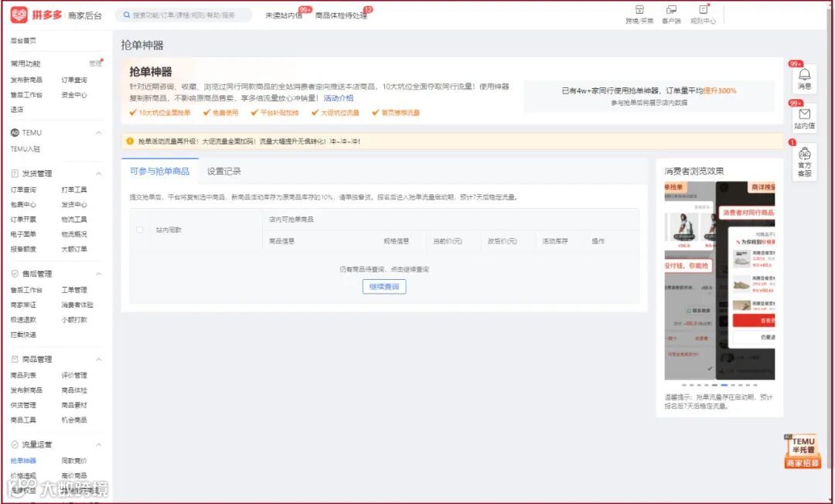
Task: Click the 继续查询 button
Action: [x=384, y=286]
